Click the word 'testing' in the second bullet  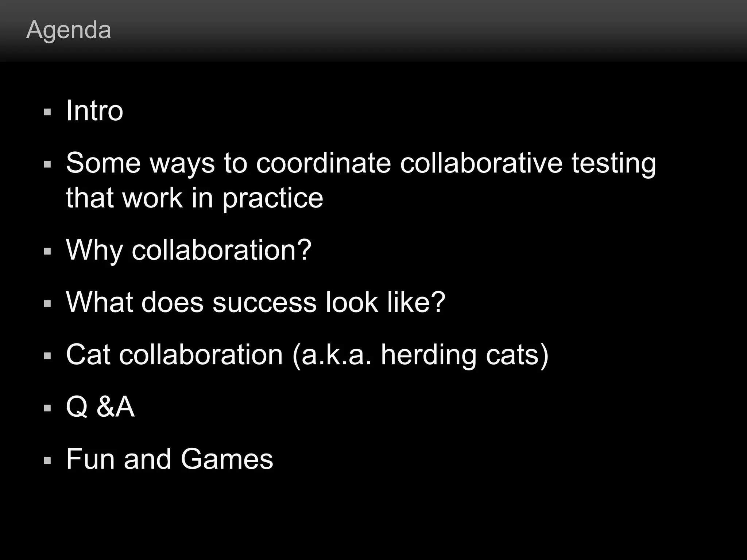(x=614, y=164)
